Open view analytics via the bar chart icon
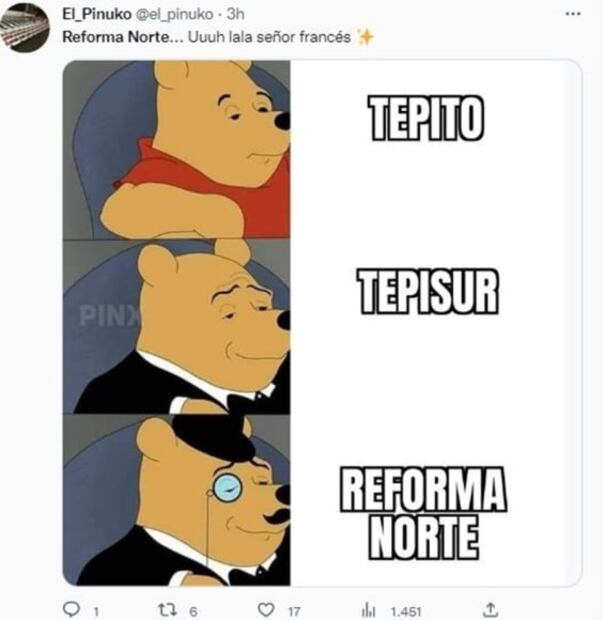Image resolution: width=606 pixels, height=620 pixels. tap(368, 610)
